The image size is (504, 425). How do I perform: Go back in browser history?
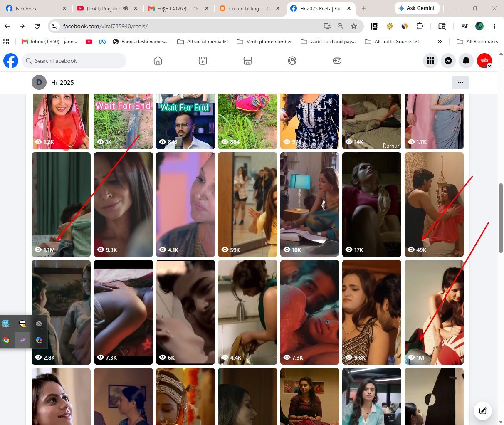pyautogui.click(x=7, y=26)
